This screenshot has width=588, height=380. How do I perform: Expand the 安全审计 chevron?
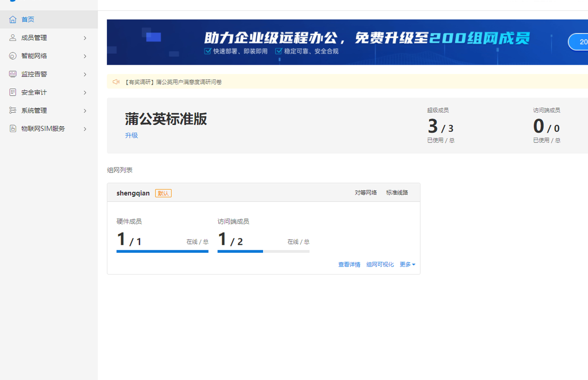[x=85, y=93]
